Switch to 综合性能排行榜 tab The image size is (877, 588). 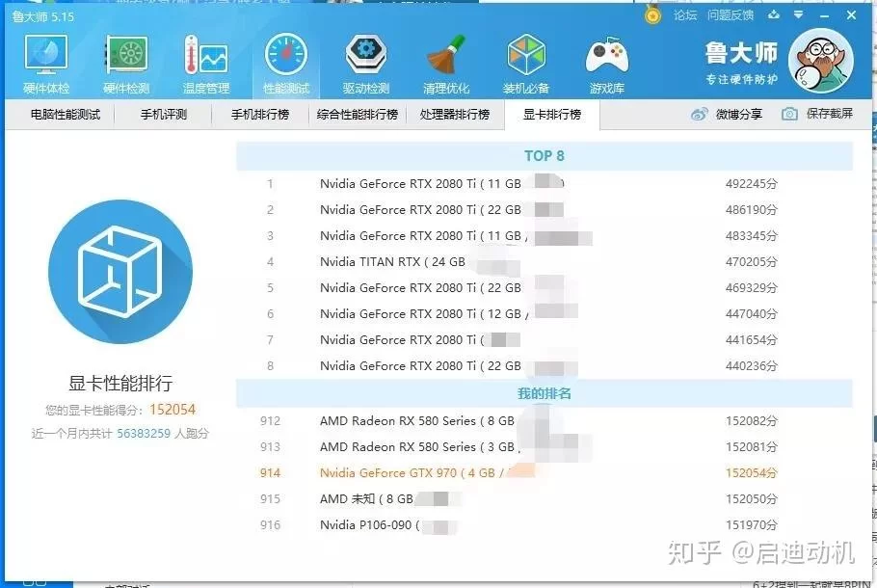click(358, 115)
